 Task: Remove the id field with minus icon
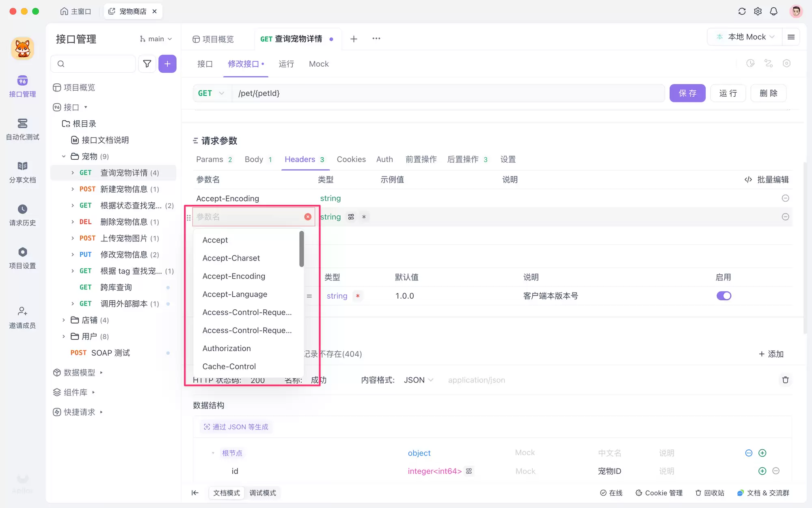776,471
